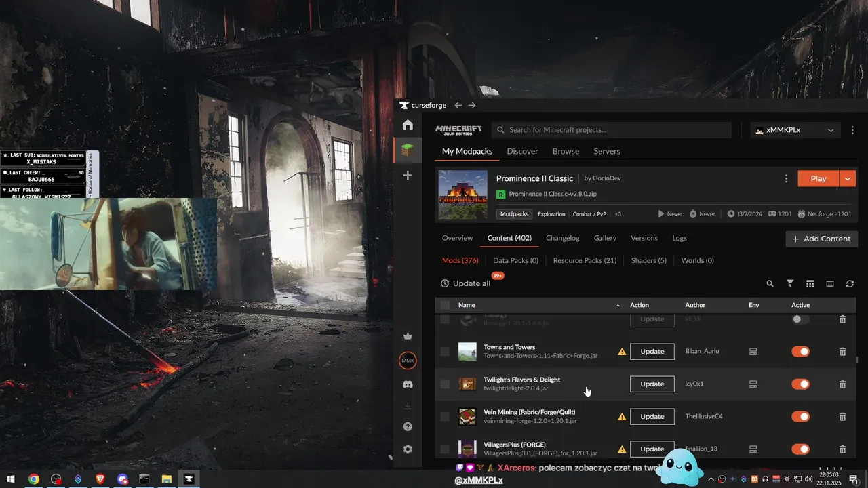
Task: Toggle the Vein Mining active switch
Action: pos(801,417)
